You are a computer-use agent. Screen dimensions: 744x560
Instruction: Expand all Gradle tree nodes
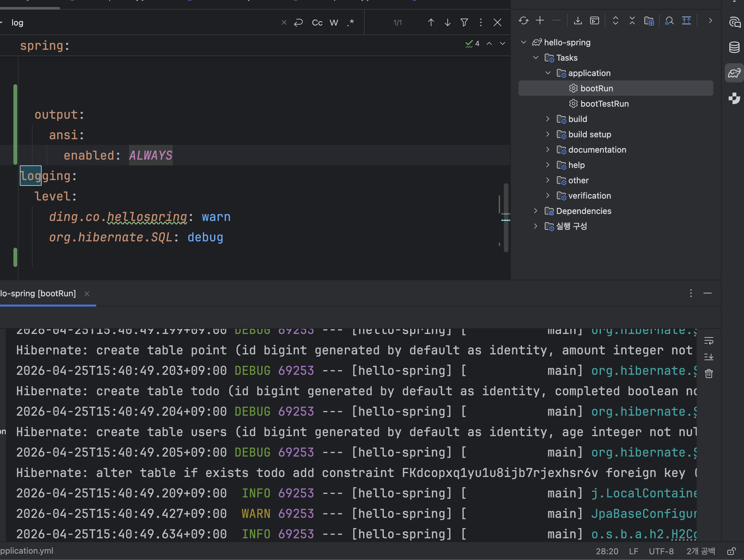pyautogui.click(x=615, y=21)
